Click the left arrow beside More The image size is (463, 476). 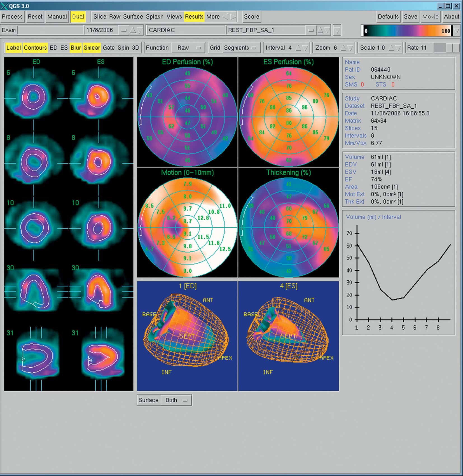[x=225, y=17]
